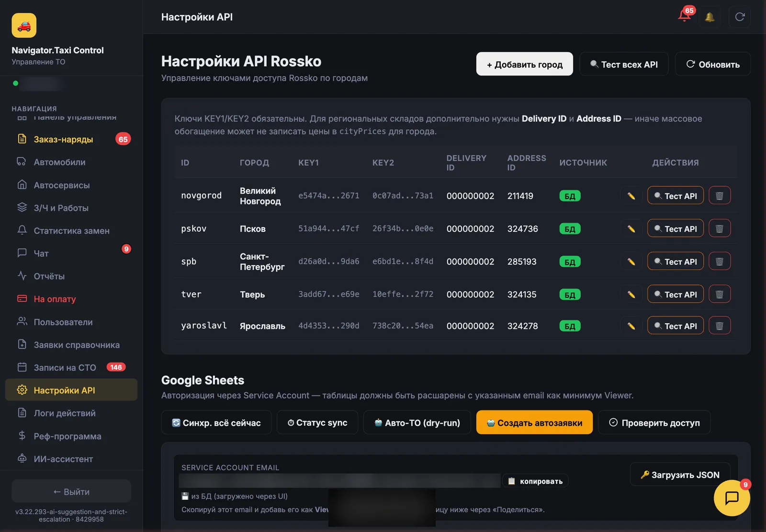Open ИИ-ассистент page
The width and height of the screenshot is (766, 532).
(71, 459)
